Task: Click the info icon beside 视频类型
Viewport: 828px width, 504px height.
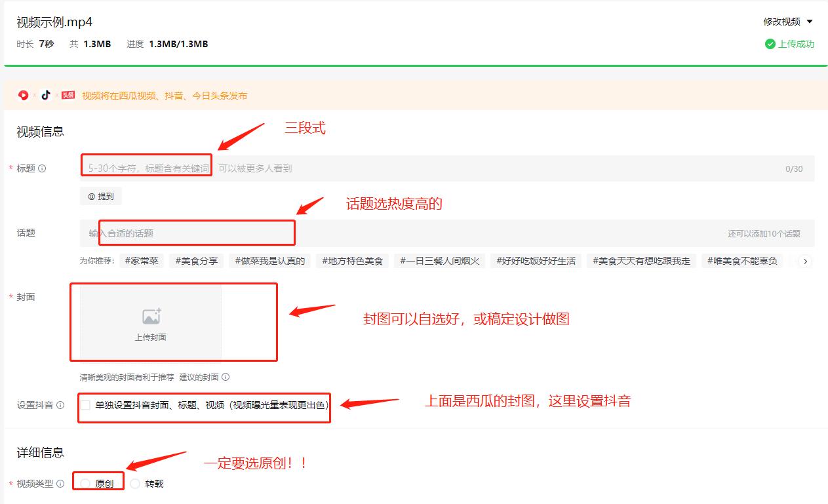Action: point(60,484)
